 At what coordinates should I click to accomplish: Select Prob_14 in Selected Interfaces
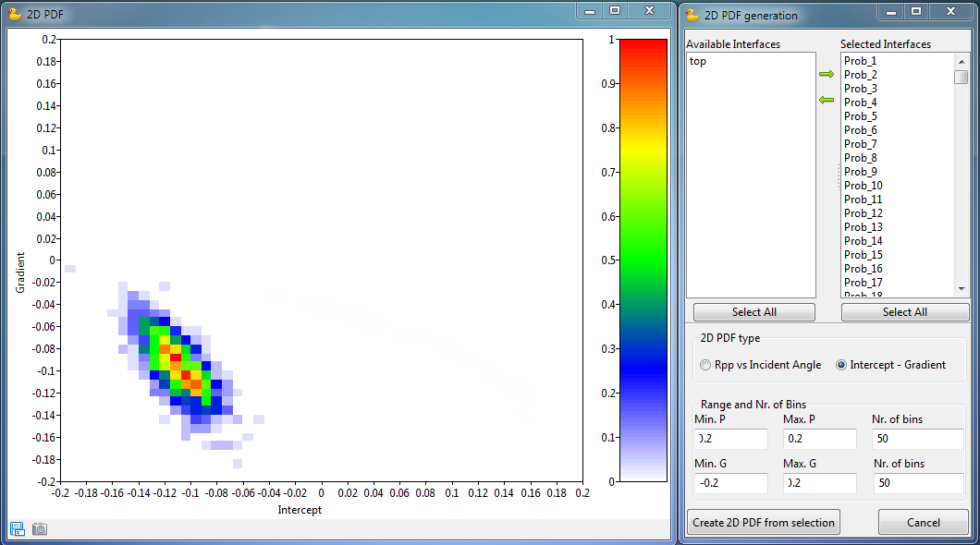click(864, 241)
